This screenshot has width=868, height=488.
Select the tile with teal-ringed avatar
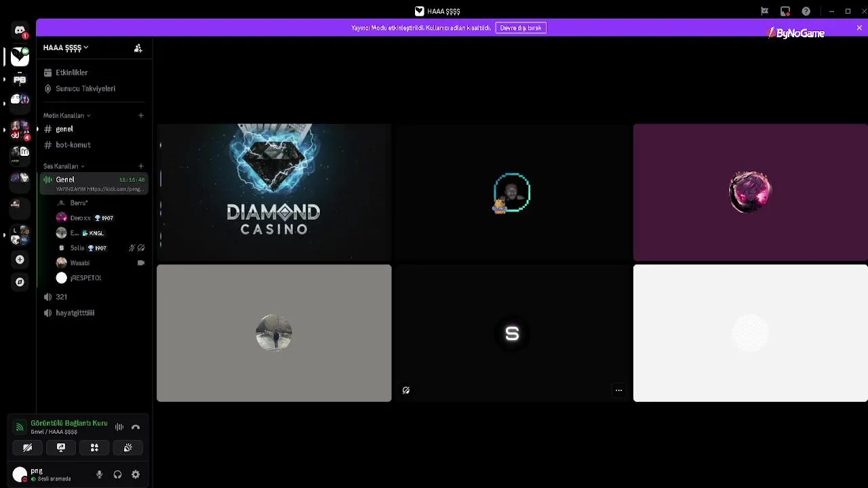pyautogui.click(x=512, y=192)
